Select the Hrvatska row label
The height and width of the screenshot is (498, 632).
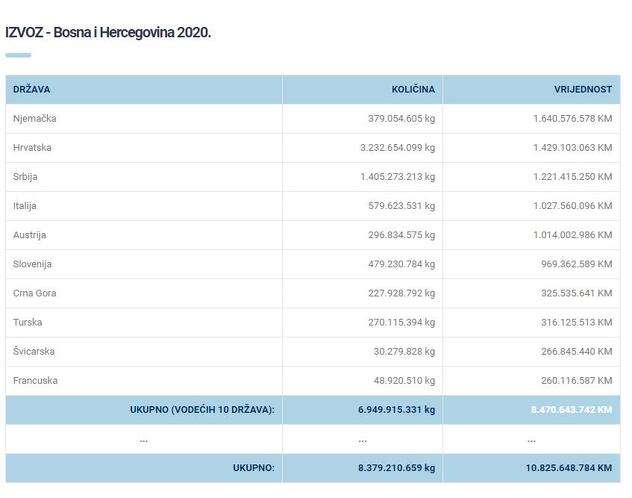(x=32, y=148)
